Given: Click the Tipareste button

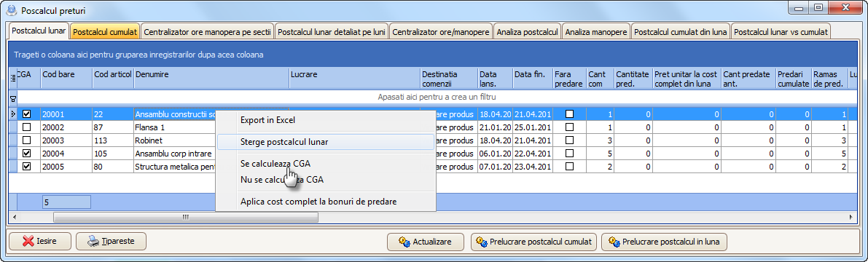Looking at the screenshot, I should (x=112, y=241).
